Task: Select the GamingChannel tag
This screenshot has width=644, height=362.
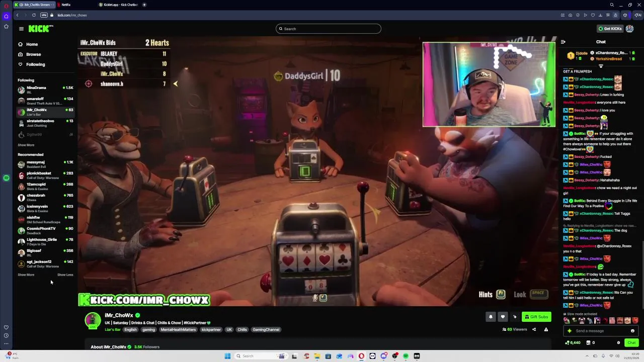Action: click(266, 330)
